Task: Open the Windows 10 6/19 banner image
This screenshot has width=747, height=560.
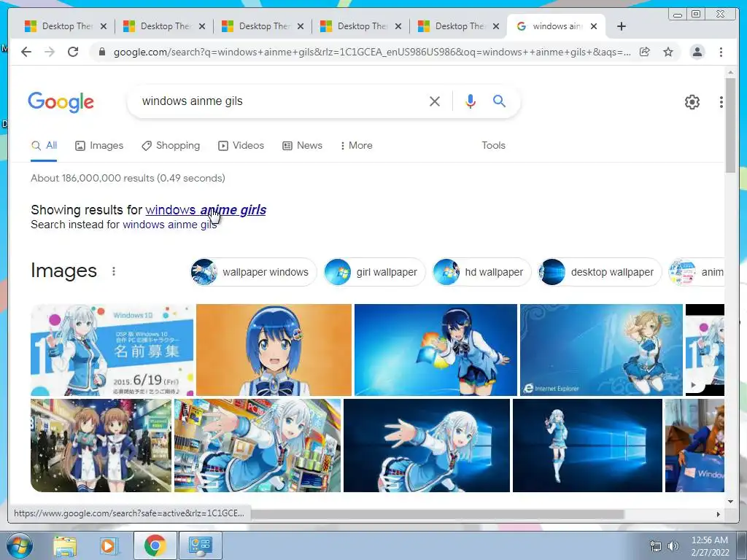Action: pos(112,350)
